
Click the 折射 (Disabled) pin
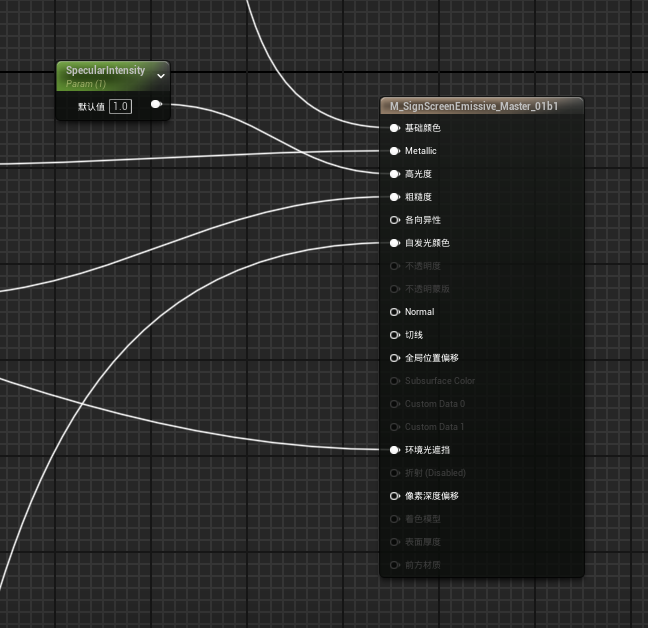[395, 473]
